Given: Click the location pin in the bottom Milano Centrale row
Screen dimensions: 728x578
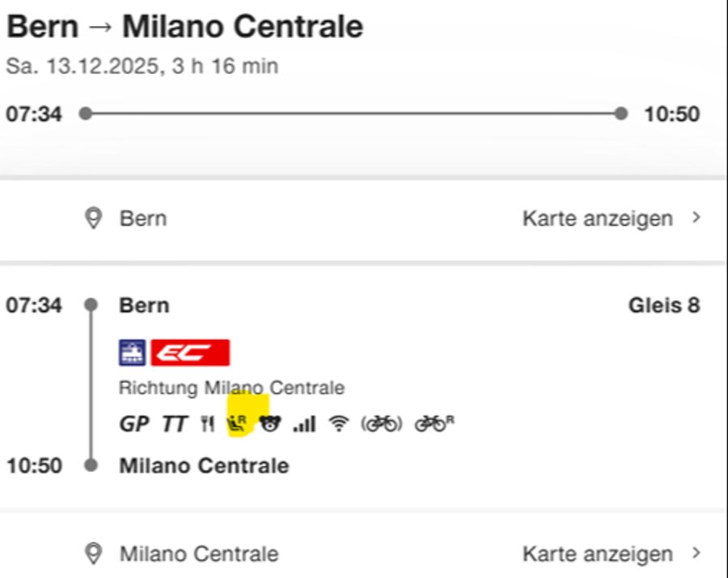Looking at the screenshot, I should pyautogui.click(x=94, y=554).
